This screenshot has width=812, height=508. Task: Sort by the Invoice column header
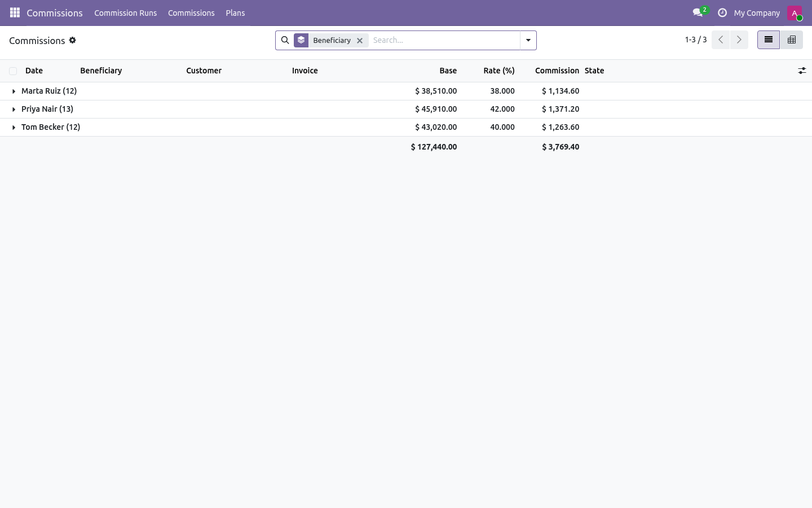(x=305, y=71)
